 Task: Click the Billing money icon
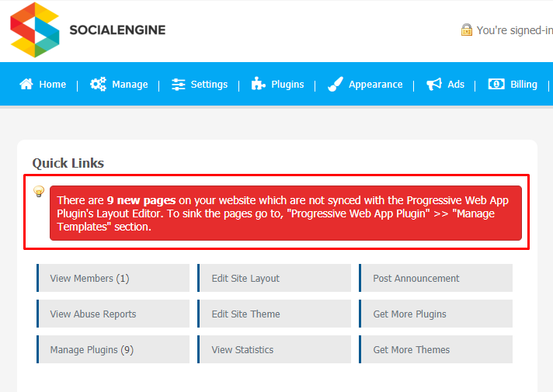coord(496,85)
